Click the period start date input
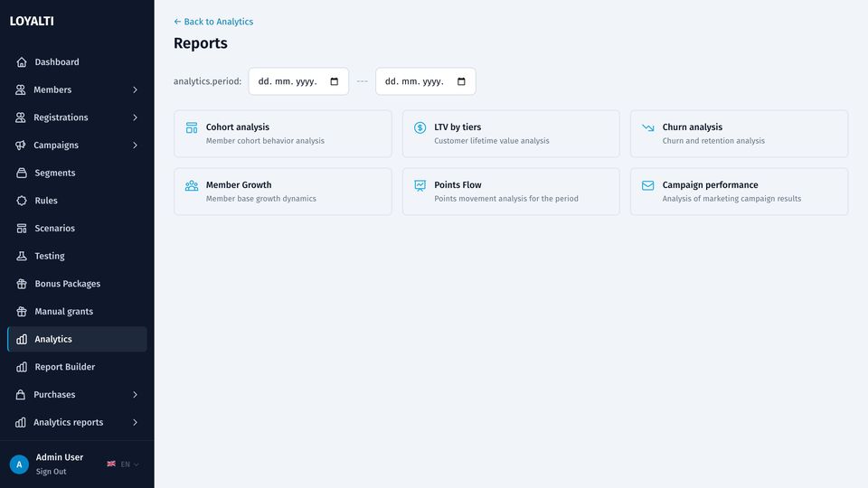The height and width of the screenshot is (488, 868). (x=298, y=81)
